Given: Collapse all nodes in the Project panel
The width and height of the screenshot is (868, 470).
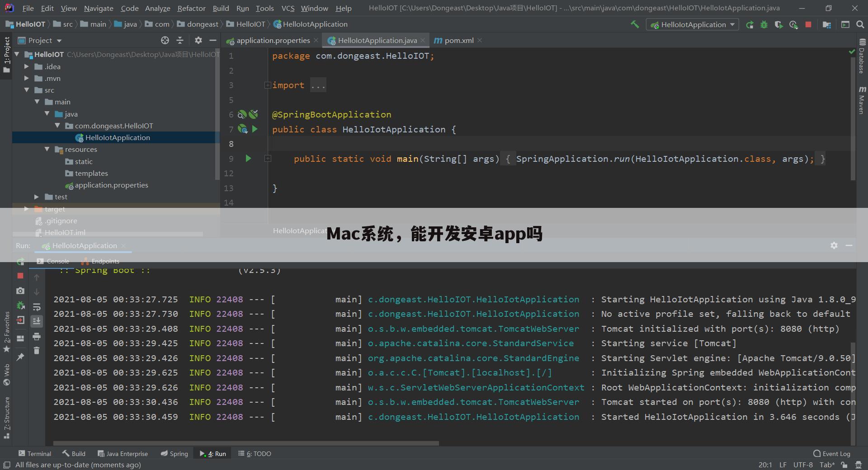Looking at the screenshot, I should point(180,40).
